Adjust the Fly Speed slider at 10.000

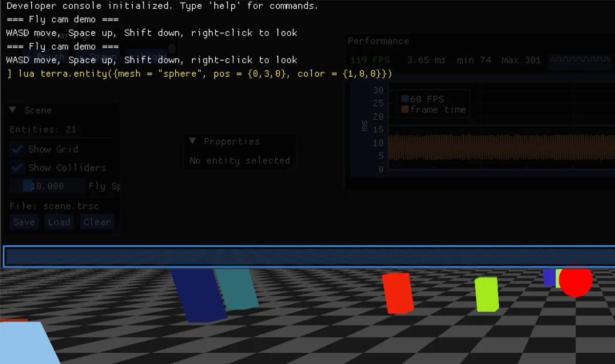(48, 186)
